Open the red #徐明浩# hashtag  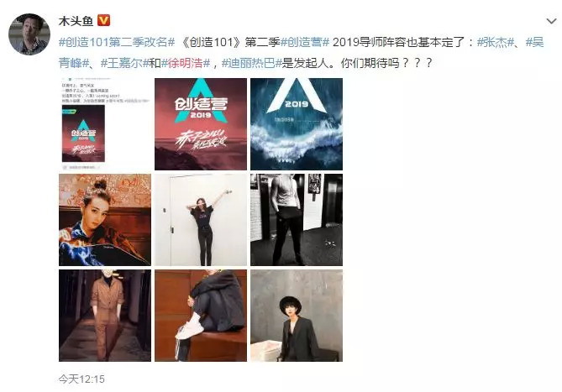click(186, 63)
